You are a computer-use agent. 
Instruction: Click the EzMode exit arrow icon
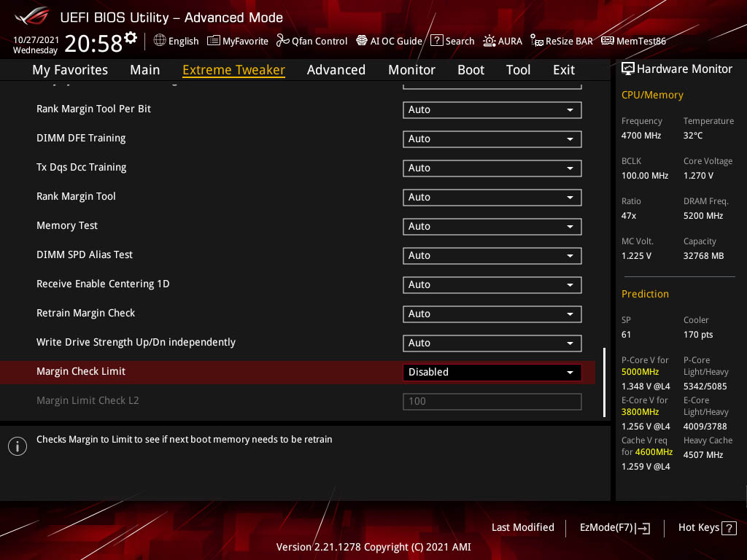click(643, 528)
